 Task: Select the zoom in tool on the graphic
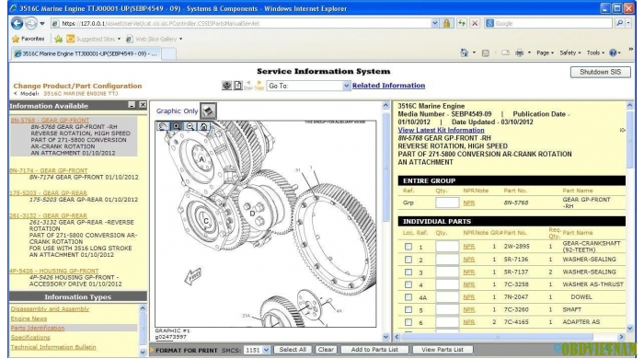pos(177,126)
